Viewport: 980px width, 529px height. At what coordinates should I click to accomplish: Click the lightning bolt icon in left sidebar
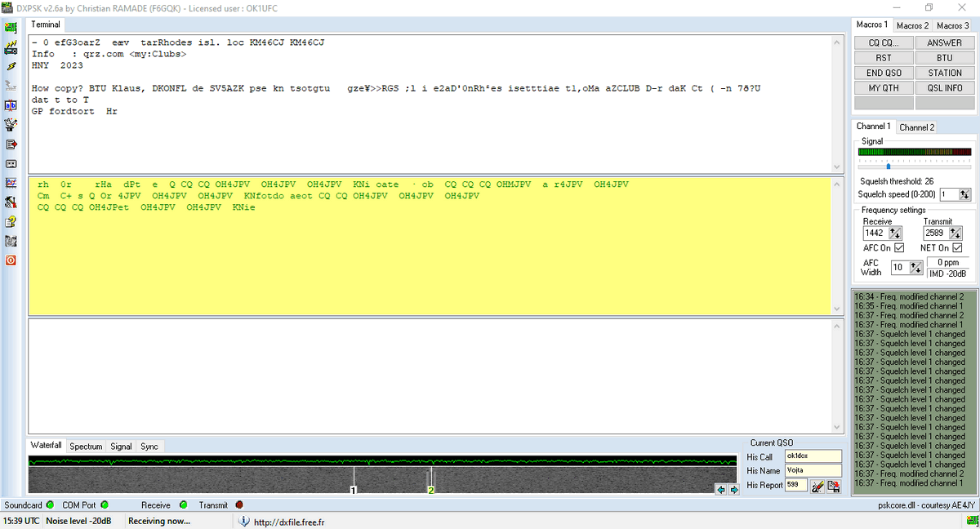[11, 66]
